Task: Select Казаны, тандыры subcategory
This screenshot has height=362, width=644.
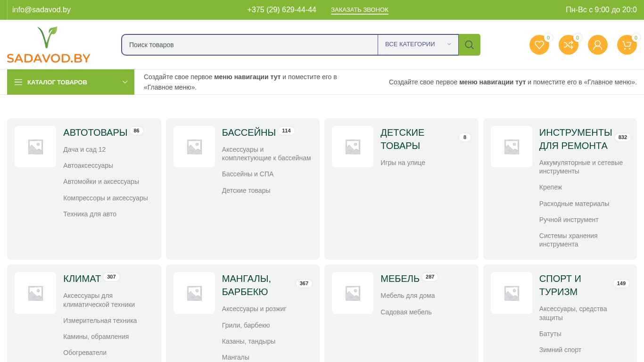Action: coord(248,341)
